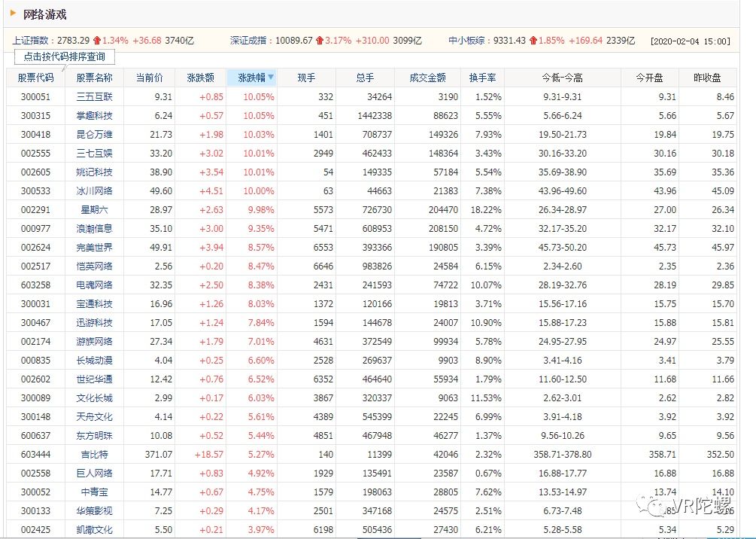Click the 208150 turnover amount cell
The width and height of the screenshot is (756, 539).
click(443, 228)
